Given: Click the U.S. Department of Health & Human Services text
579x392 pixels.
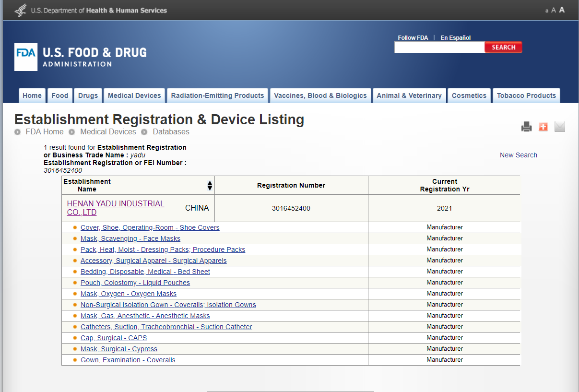Looking at the screenshot, I should tap(99, 10).
